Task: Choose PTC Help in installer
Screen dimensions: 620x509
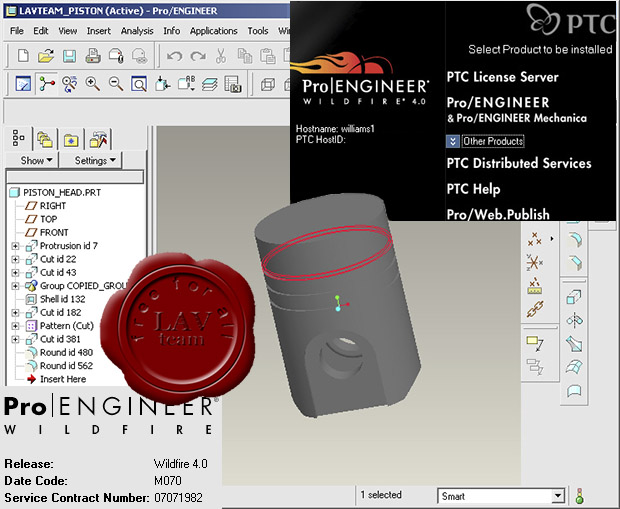Action: [x=473, y=189]
